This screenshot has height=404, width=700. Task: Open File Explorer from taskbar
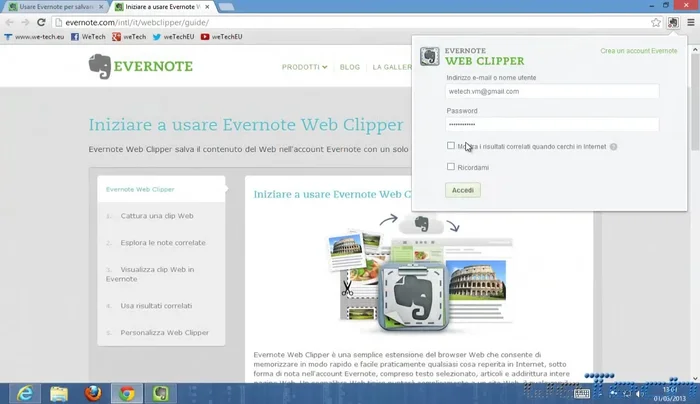pos(59,393)
